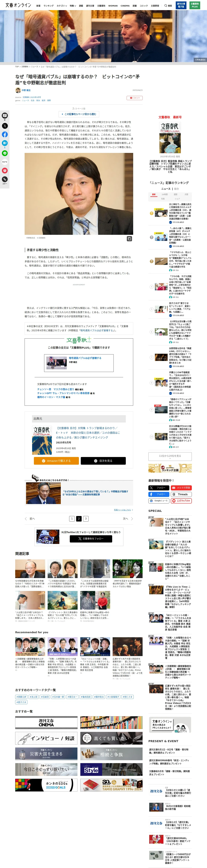207x868 pixels.
Task: Select 週刊文春 in top navigation
Action: pyautogui.click(x=90, y=6)
